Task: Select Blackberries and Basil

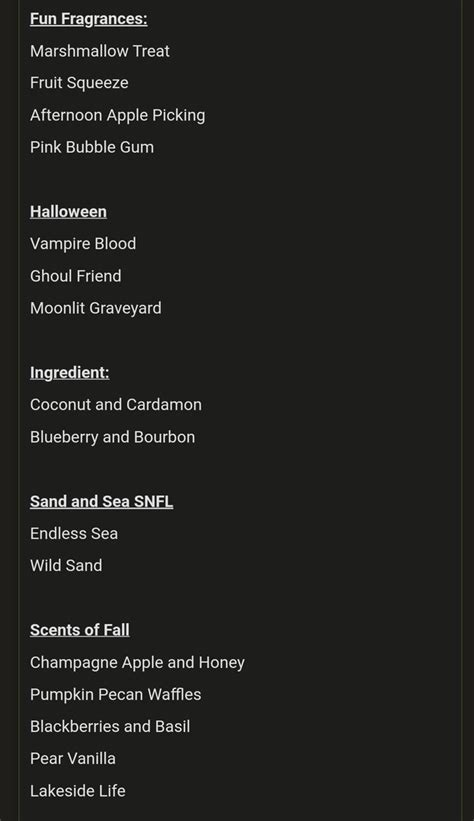Action: pos(110,726)
